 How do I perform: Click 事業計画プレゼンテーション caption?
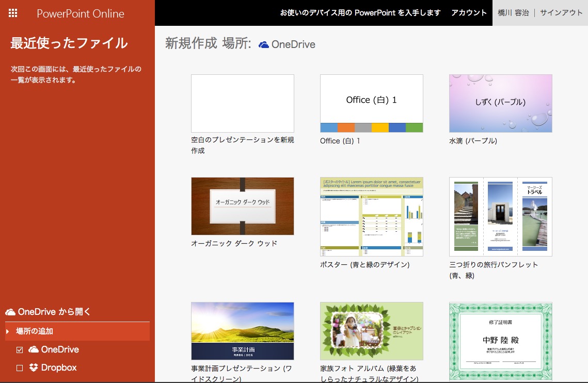click(x=242, y=374)
